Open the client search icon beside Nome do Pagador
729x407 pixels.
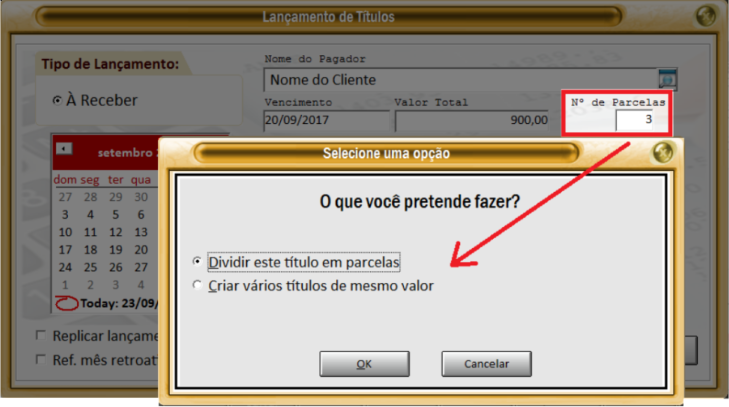click(667, 80)
